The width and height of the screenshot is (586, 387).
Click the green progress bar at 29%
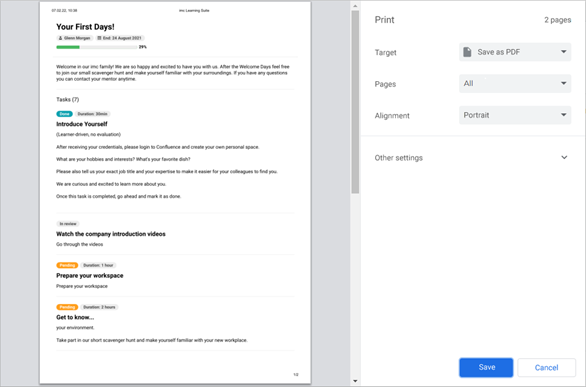(x=68, y=47)
